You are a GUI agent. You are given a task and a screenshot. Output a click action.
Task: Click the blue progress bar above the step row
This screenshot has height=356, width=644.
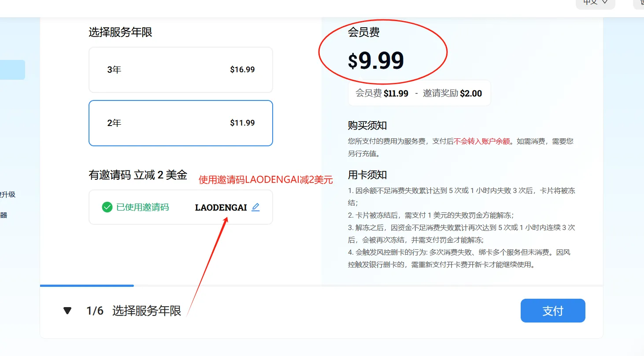click(x=87, y=286)
